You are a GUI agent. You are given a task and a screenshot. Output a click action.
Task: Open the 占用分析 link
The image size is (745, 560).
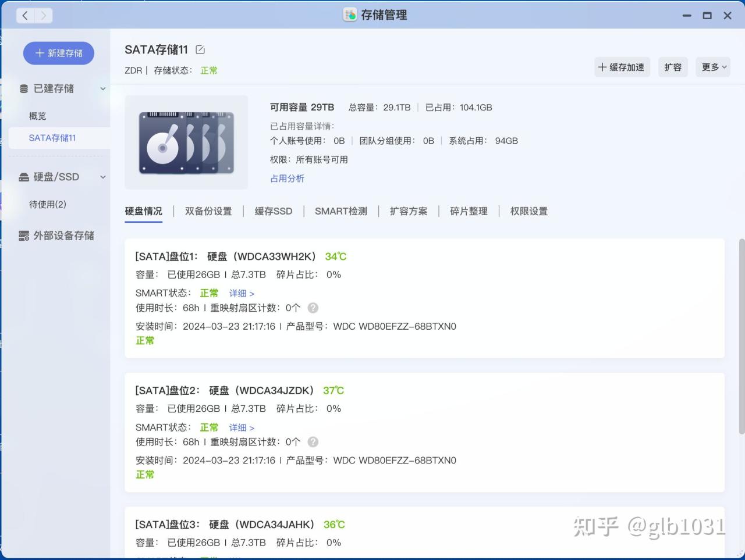(287, 179)
